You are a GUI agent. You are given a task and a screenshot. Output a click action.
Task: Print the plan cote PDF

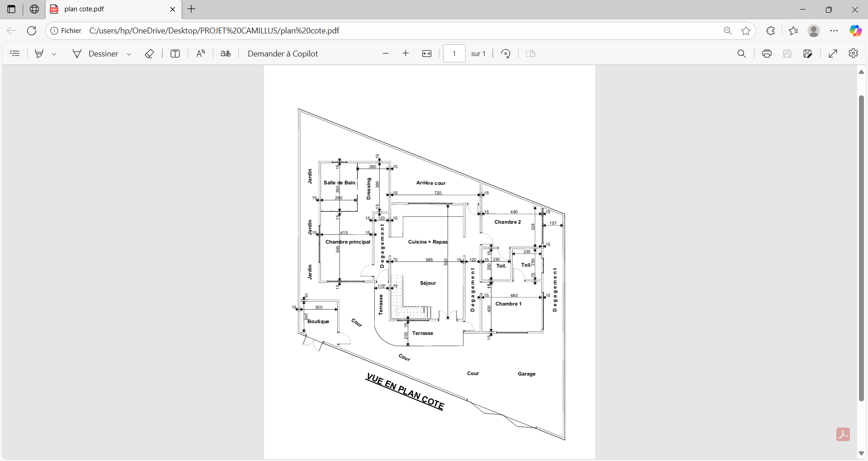767,54
